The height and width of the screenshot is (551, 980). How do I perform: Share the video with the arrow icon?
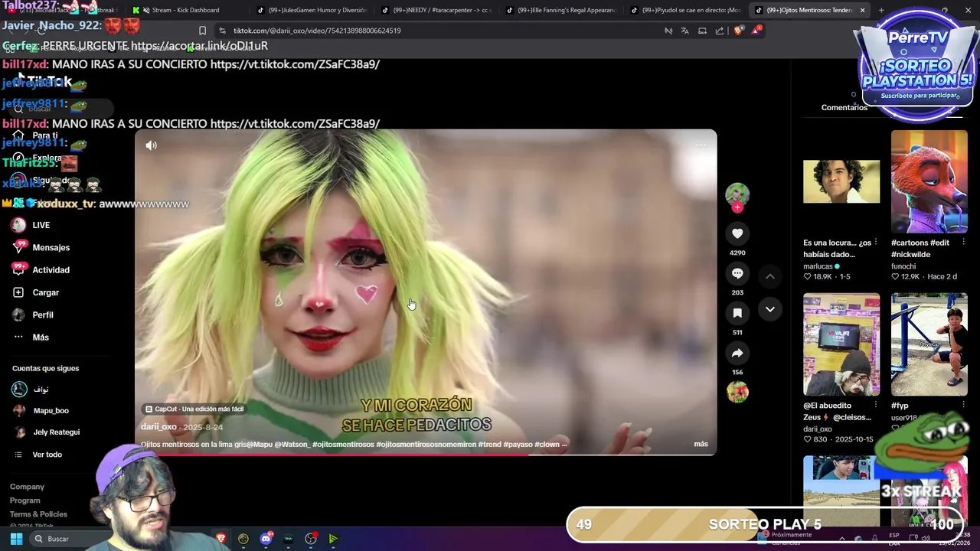(x=737, y=353)
